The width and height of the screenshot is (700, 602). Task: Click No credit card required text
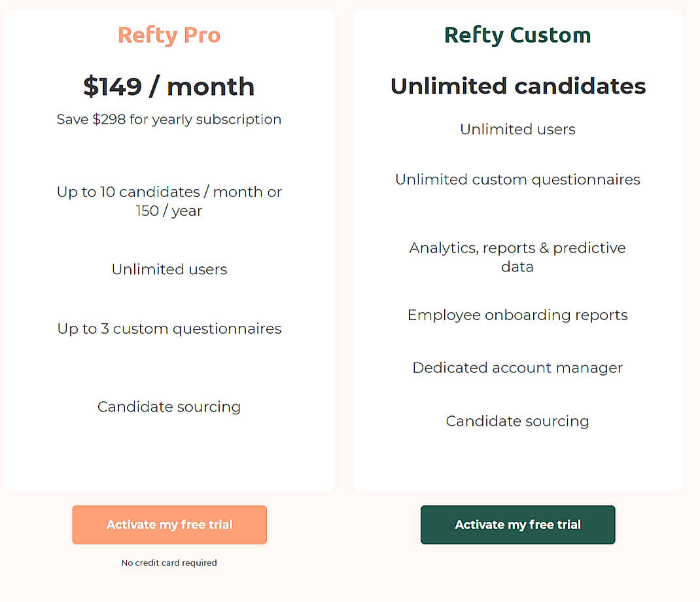(x=169, y=563)
